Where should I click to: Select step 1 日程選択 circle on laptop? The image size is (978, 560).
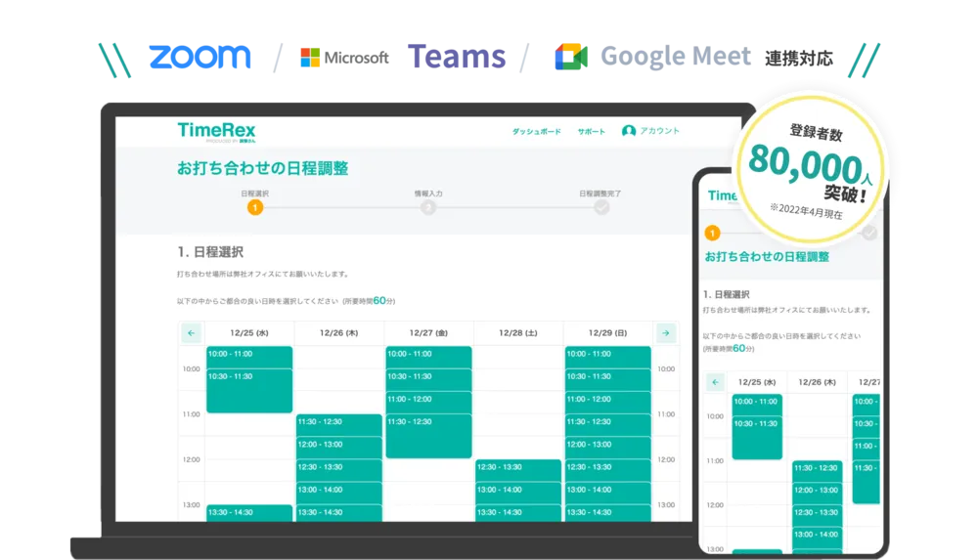(x=254, y=207)
